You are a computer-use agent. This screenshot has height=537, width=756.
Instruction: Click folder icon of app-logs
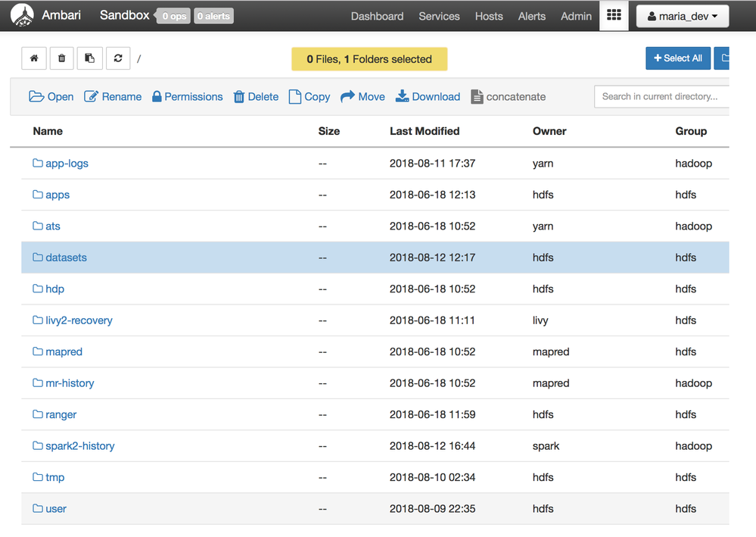click(x=38, y=163)
